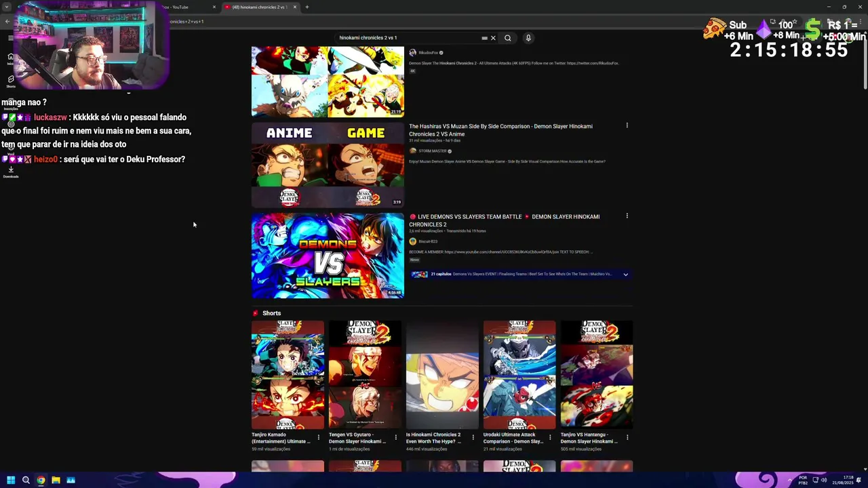Open a new browser tab with plus button
This screenshot has width=868, height=488.
[307, 7]
